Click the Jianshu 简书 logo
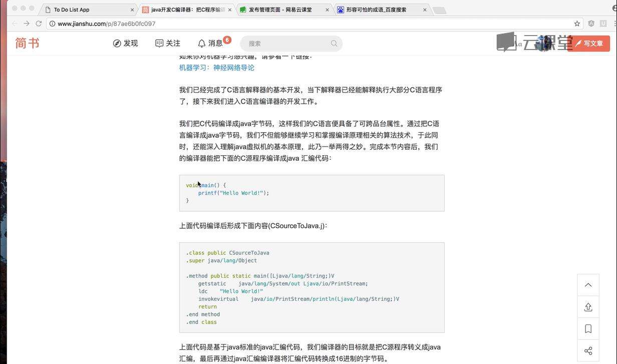 (27, 44)
